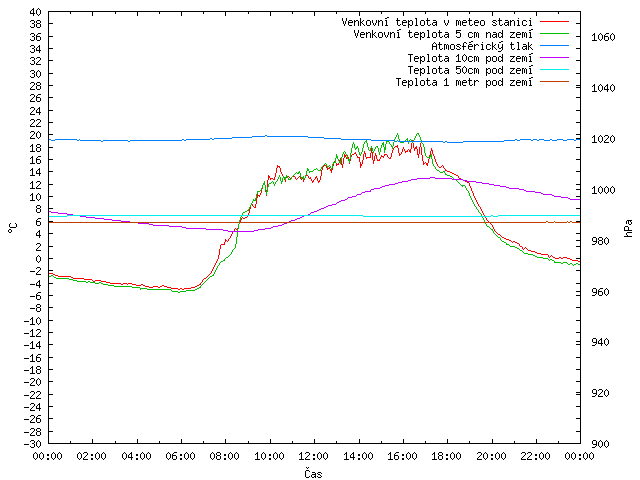
Task: Click the blue pressure legend line sample
Action: pyautogui.click(x=554, y=46)
